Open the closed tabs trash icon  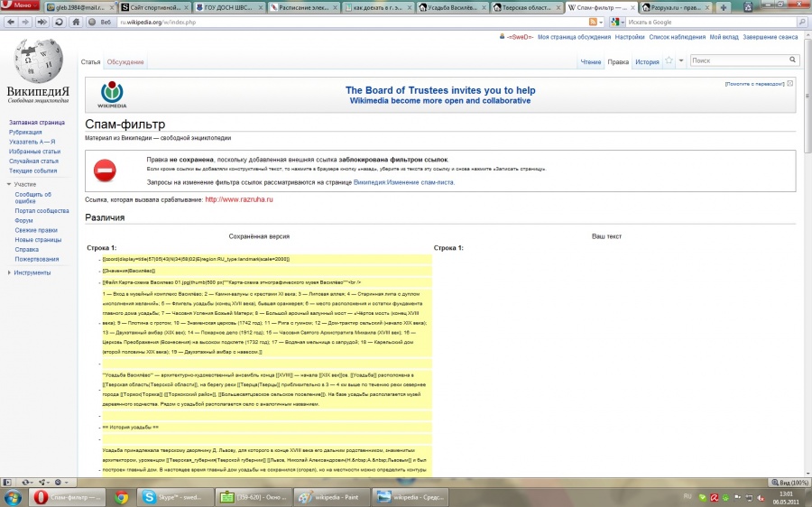click(x=748, y=6)
